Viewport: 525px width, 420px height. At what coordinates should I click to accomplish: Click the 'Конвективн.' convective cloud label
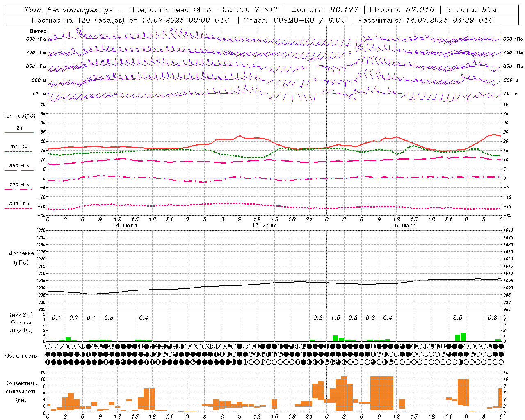(x=21, y=383)
